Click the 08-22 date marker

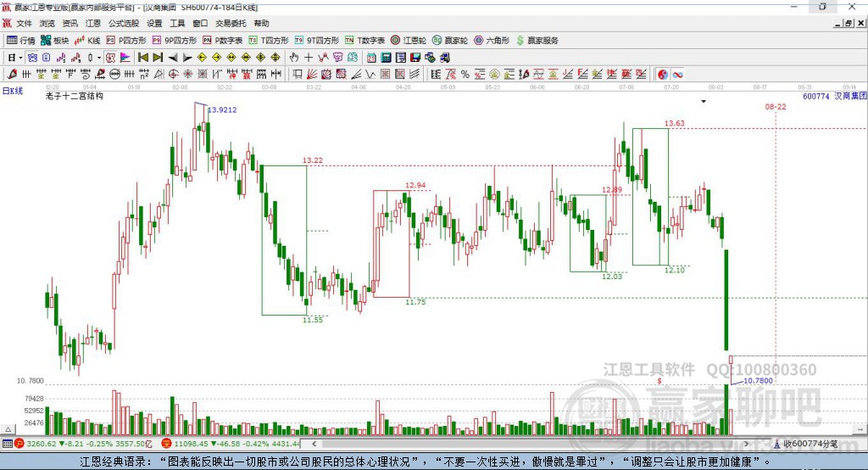(776, 106)
